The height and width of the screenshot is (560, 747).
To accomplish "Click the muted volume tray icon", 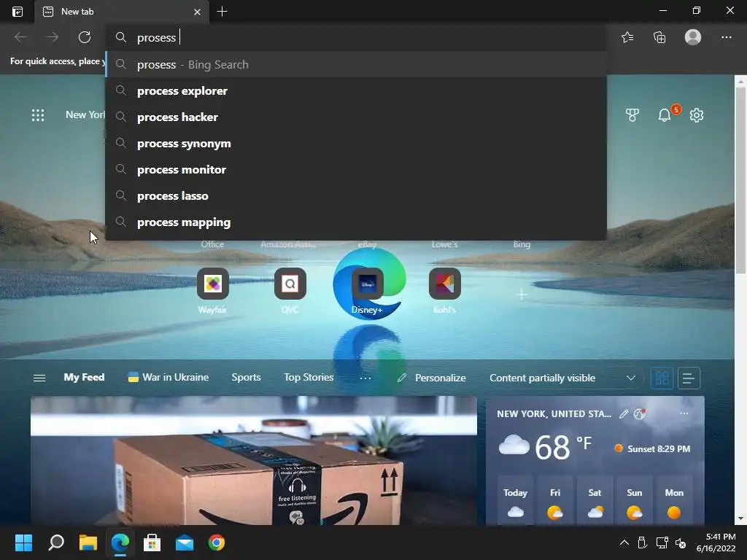I will pyautogui.click(x=681, y=542).
